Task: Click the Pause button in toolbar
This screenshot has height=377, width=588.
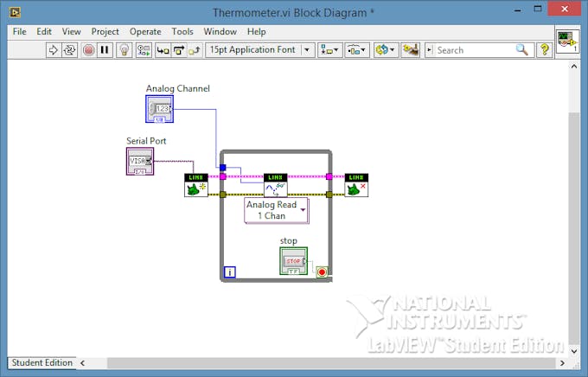Action: pyautogui.click(x=105, y=50)
